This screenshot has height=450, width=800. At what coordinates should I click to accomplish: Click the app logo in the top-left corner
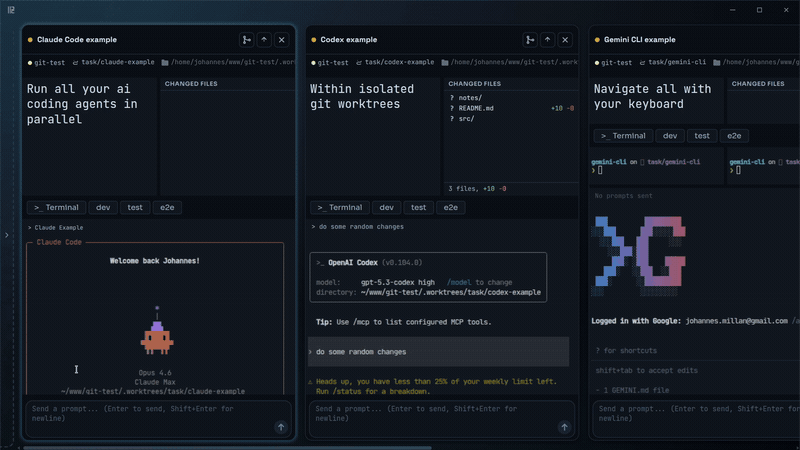(x=12, y=10)
